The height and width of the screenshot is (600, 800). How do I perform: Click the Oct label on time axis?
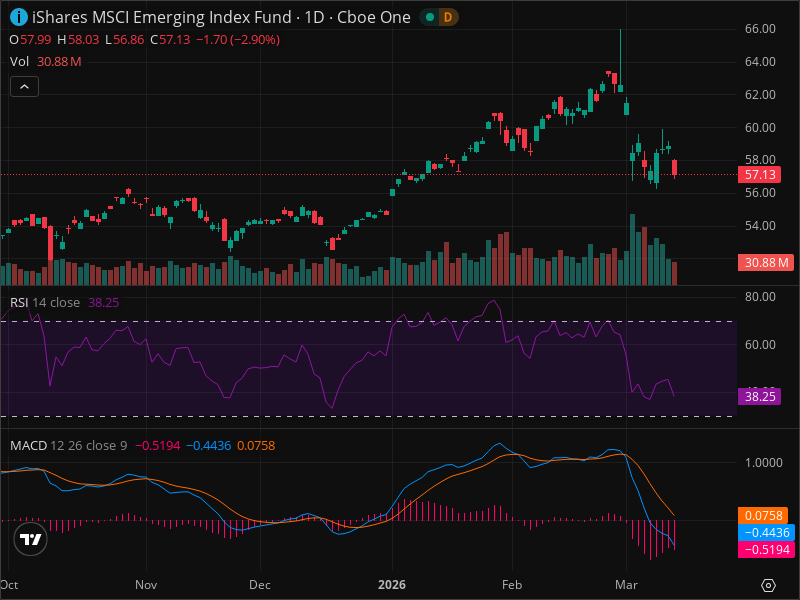click(x=9, y=585)
